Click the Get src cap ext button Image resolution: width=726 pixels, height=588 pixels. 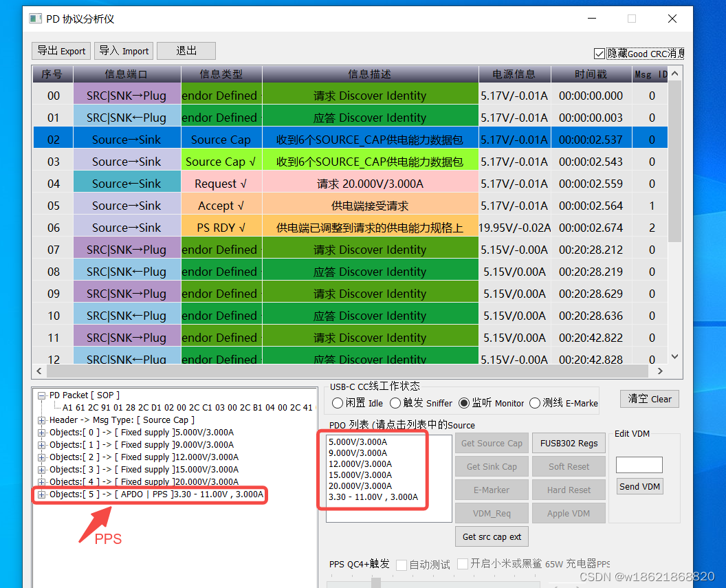coord(492,536)
